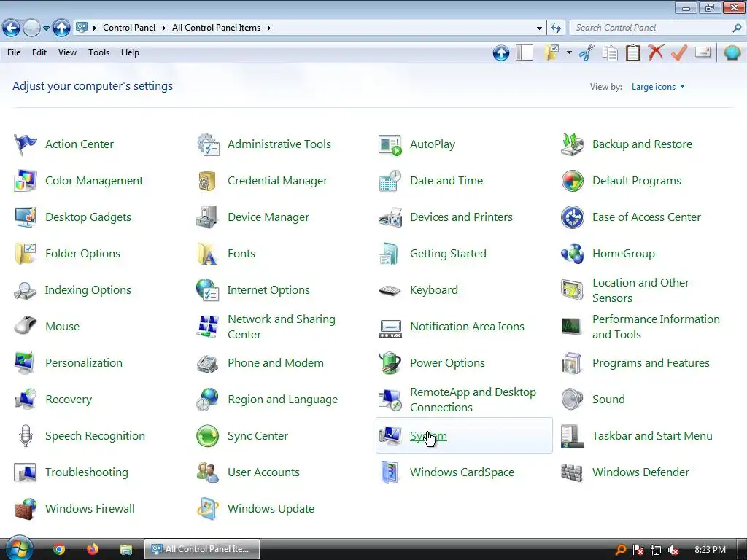Click the Sound speaker icon

coord(572,400)
